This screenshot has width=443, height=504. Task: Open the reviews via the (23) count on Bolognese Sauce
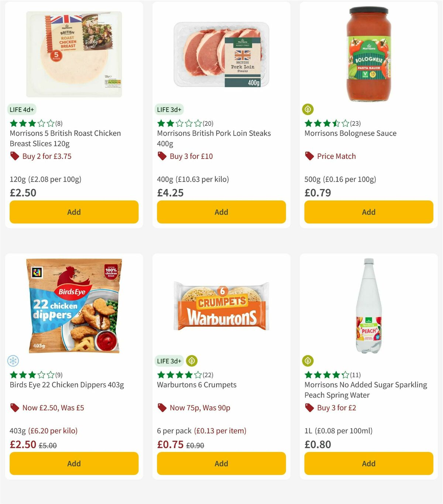click(356, 124)
